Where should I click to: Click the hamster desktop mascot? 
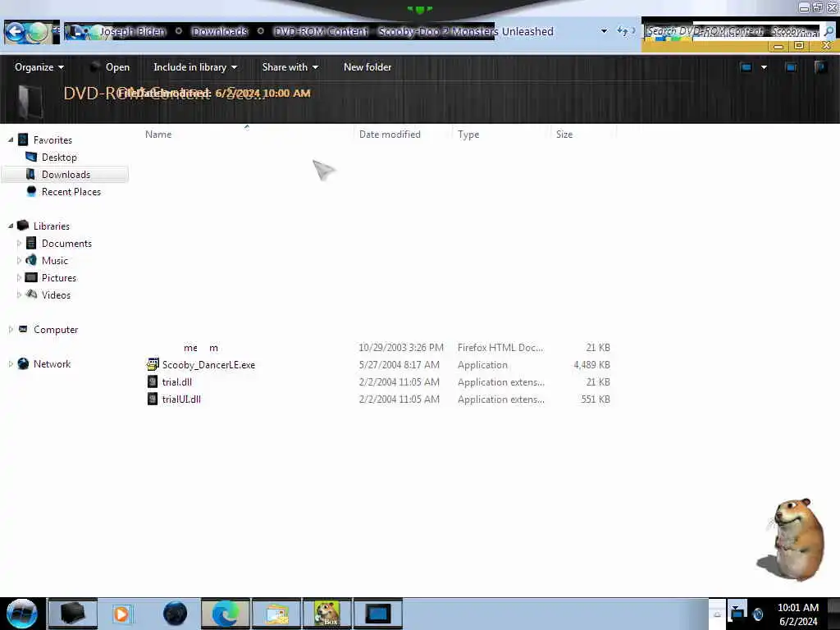pos(792,540)
